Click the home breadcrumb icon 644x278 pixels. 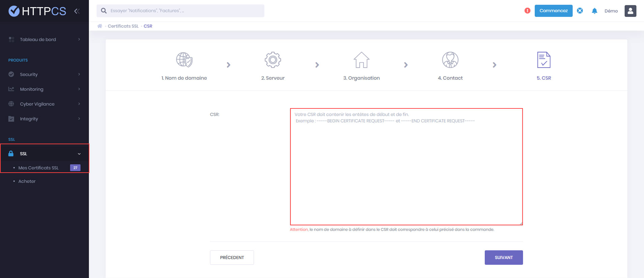[100, 26]
